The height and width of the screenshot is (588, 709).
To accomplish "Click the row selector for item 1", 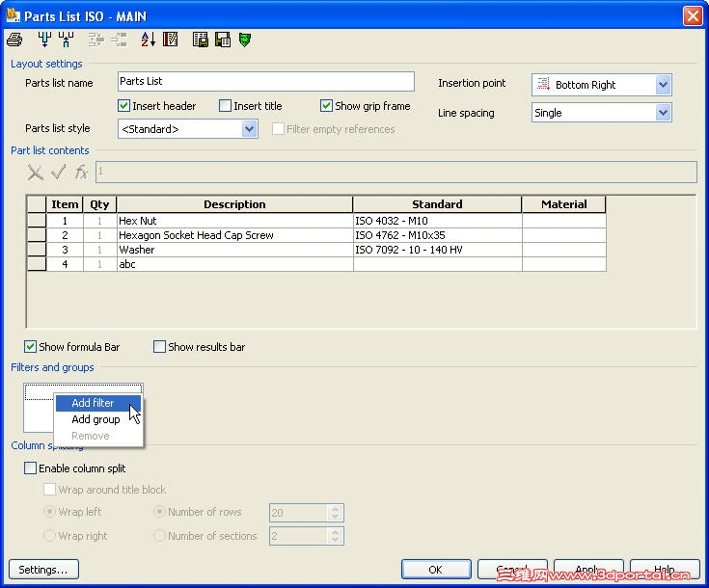I will [x=37, y=221].
